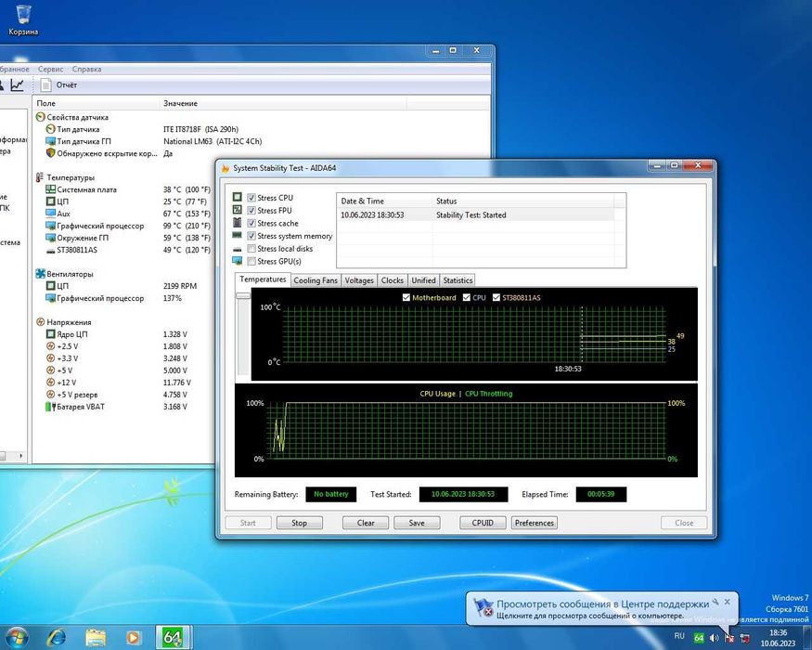
Task: Click the Stress GPU(s) monitor icon
Action: [238, 261]
